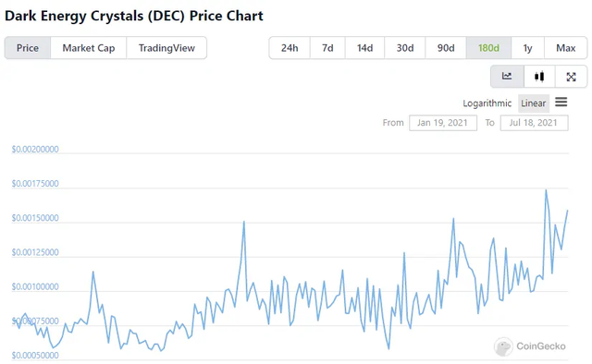The width and height of the screenshot is (592, 364).
Task: Click the $0.00150000 axis label
Action: 35,218
